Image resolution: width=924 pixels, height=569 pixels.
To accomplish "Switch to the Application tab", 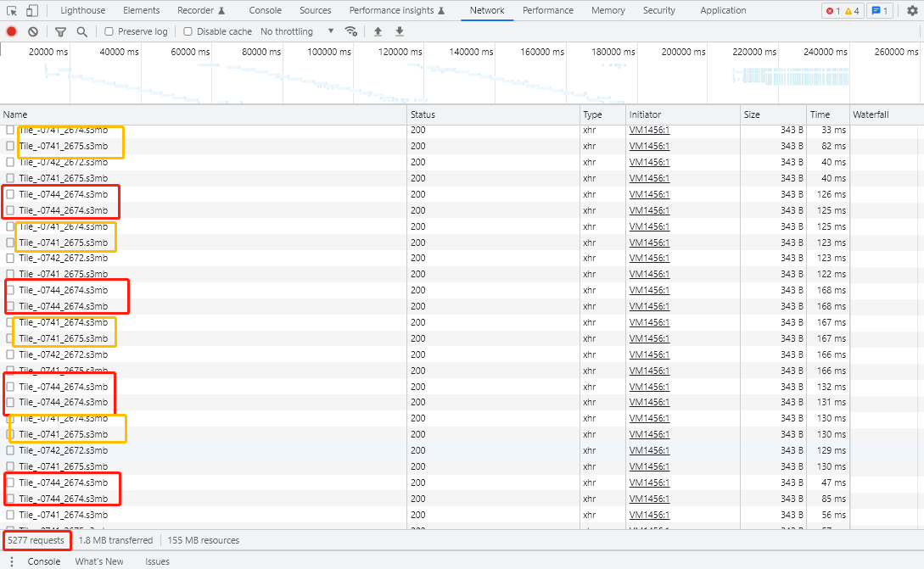I will click(x=723, y=11).
